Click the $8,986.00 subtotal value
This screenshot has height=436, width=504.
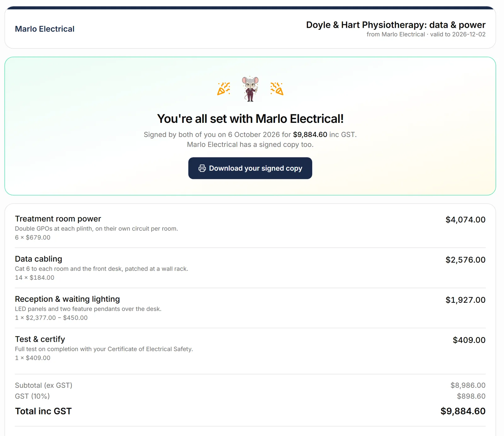click(468, 385)
